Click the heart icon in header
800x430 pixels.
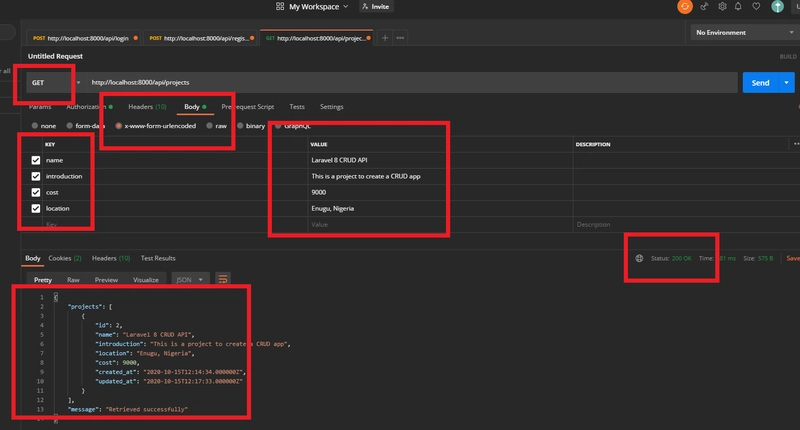click(x=756, y=7)
